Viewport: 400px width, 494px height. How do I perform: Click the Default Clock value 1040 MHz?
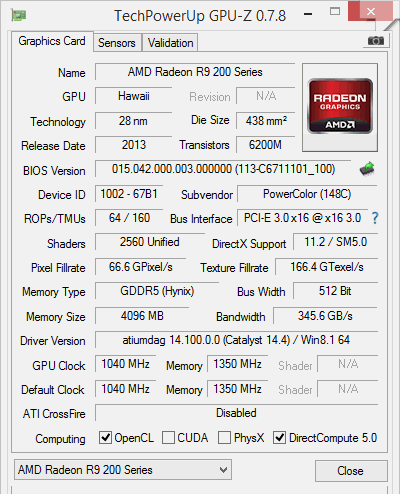[126, 389]
